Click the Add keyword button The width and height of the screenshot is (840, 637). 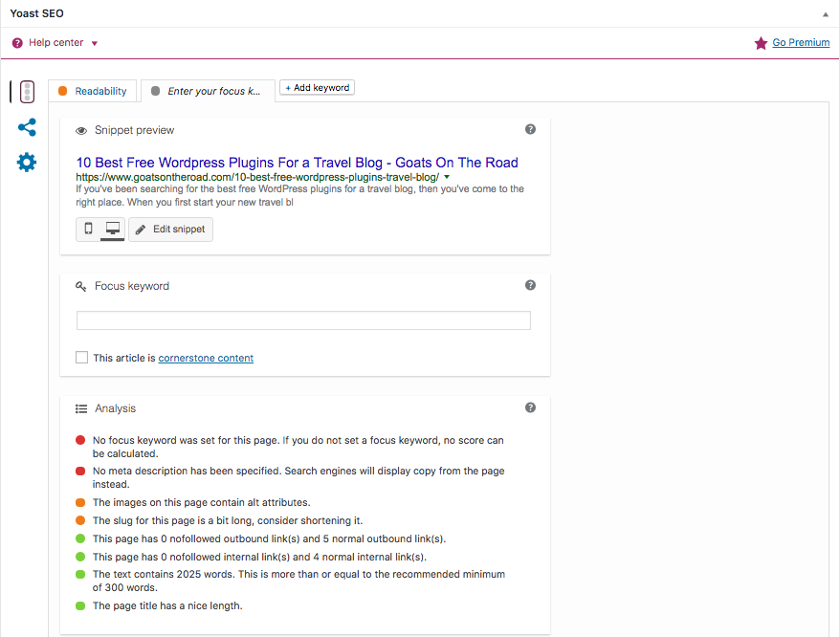pos(317,87)
